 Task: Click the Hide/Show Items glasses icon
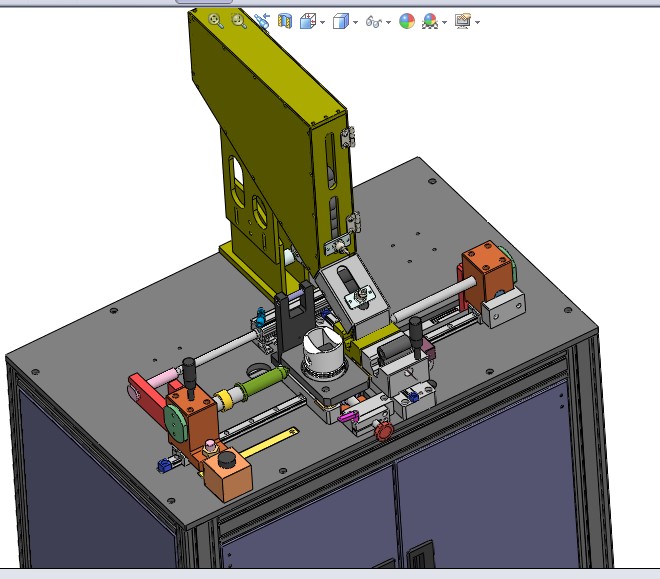tap(374, 21)
